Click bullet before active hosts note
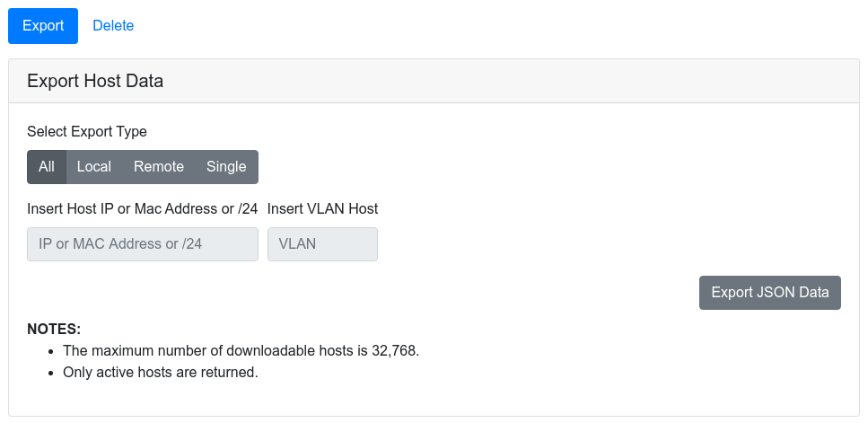Image resolution: width=868 pixels, height=423 pixels. click(x=51, y=374)
